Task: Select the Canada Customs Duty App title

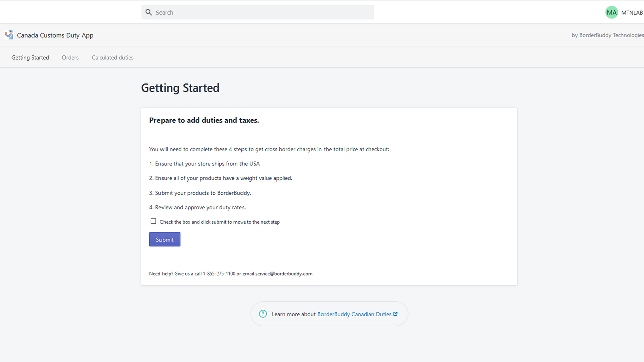Action: point(55,35)
